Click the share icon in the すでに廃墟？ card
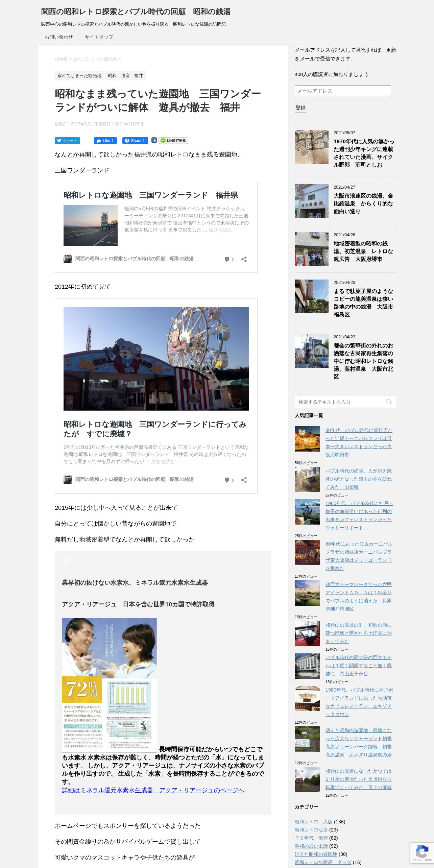Screen dimensions: 434x868 point(244,480)
